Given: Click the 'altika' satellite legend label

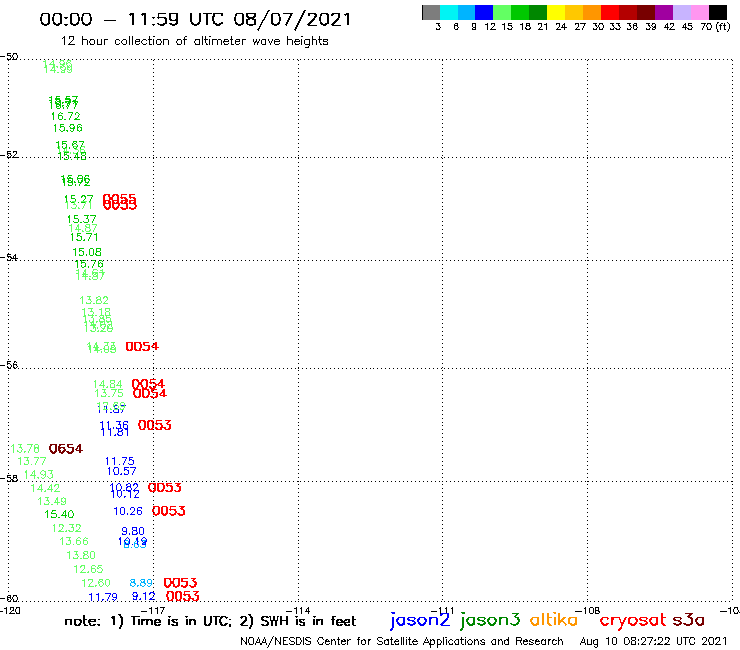Looking at the screenshot, I should pyautogui.click(x=554, y=619).
